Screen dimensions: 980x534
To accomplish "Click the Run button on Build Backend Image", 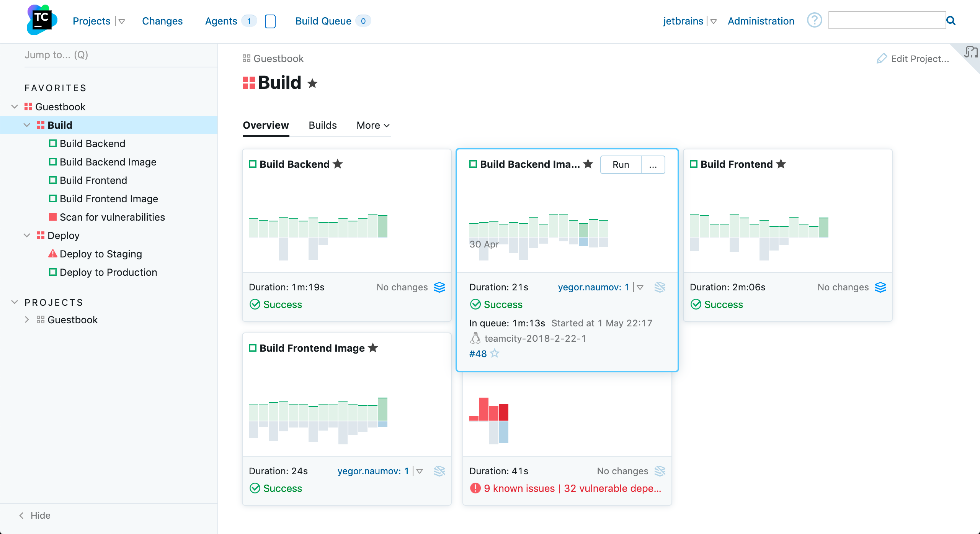I will 620,164.
